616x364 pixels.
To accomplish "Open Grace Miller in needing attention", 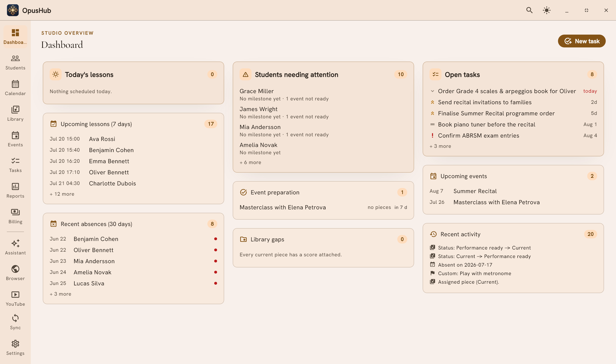I will (x=323, y=95).
